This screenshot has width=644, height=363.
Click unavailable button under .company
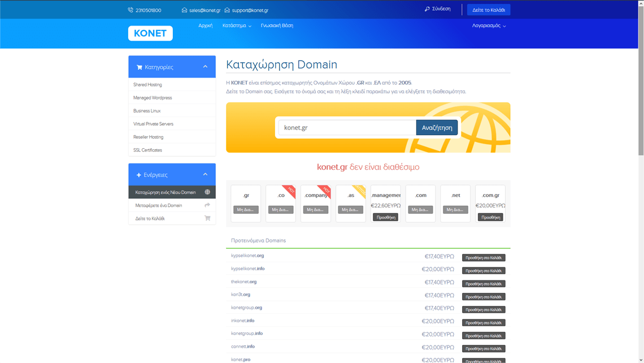[x=315, y=210]
